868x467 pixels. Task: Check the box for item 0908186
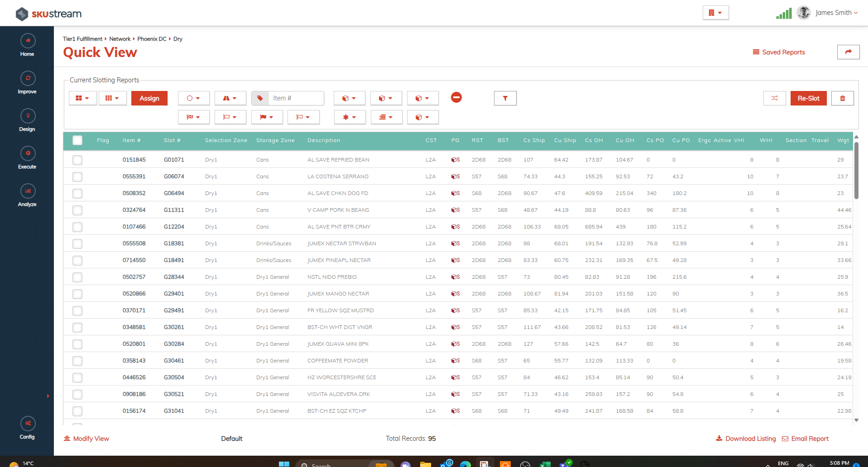point(77,394)
